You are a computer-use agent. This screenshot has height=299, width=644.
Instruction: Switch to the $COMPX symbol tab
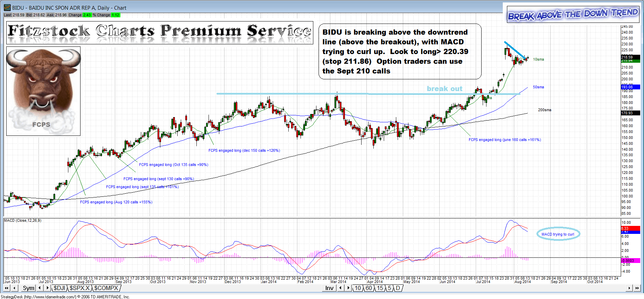pyautogui.click(x=106, y=288)
